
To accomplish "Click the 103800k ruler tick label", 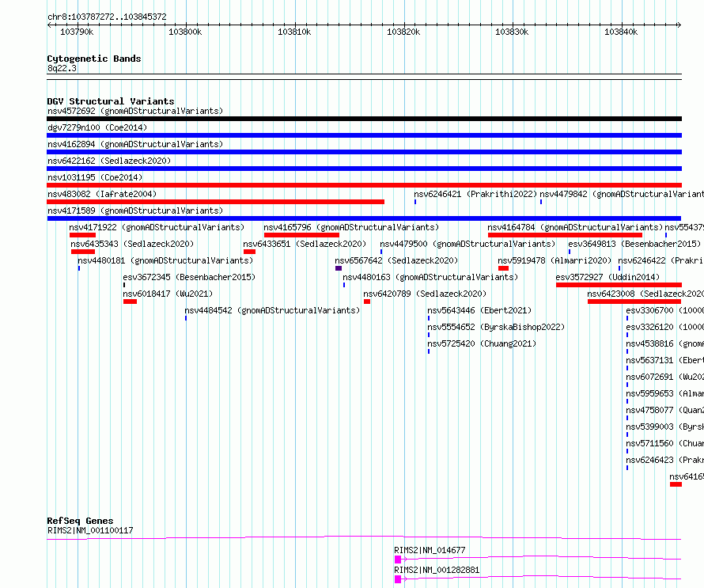I will point(185,32).
